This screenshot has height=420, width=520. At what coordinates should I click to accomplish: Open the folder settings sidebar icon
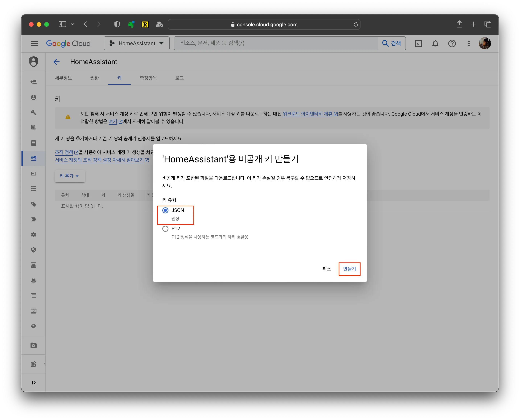point(34,345)
